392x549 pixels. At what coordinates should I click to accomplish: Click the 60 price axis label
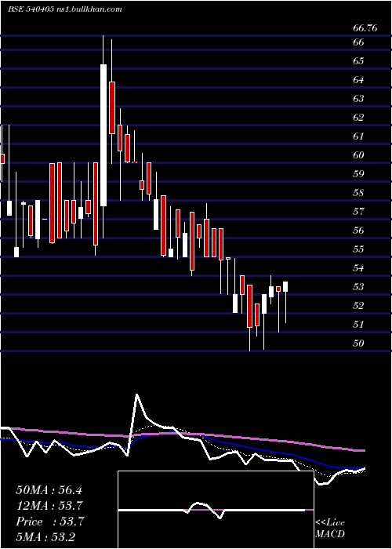(x=359, y=155)
